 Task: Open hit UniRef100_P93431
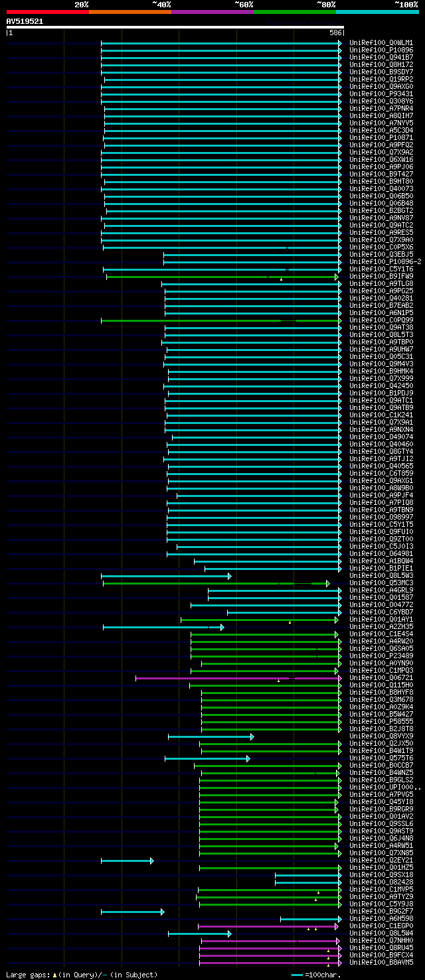click(x=381, y=94)
